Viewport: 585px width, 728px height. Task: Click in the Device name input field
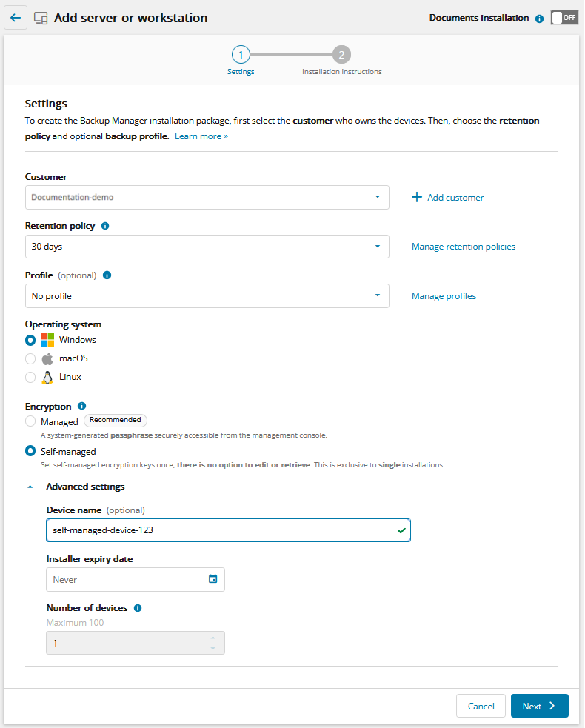coord(222,531)
